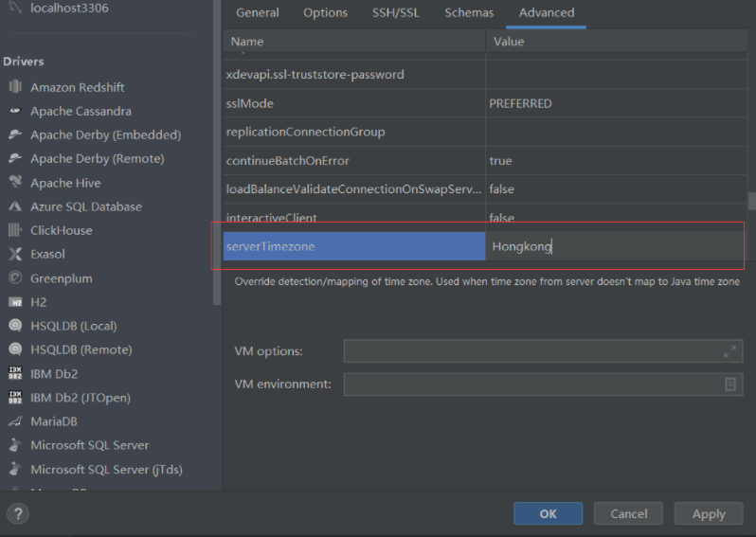Select the Exasol driver name

(47, 254)
